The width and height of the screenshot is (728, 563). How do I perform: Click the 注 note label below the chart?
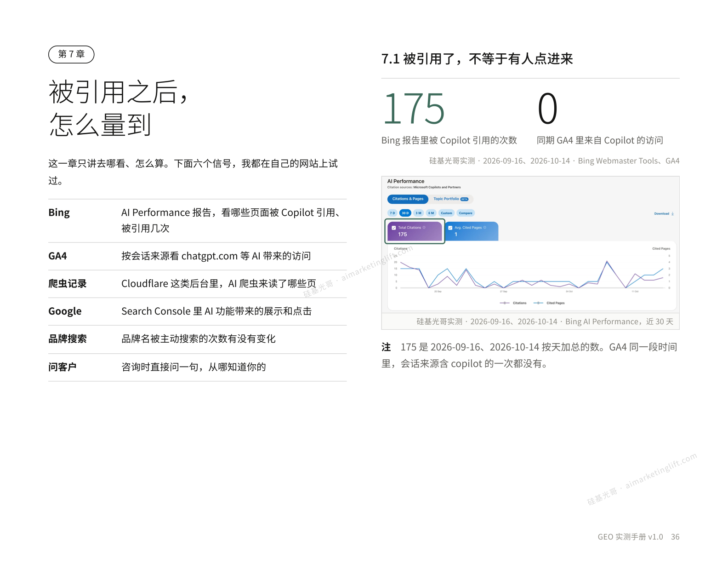tap(386, 347)
